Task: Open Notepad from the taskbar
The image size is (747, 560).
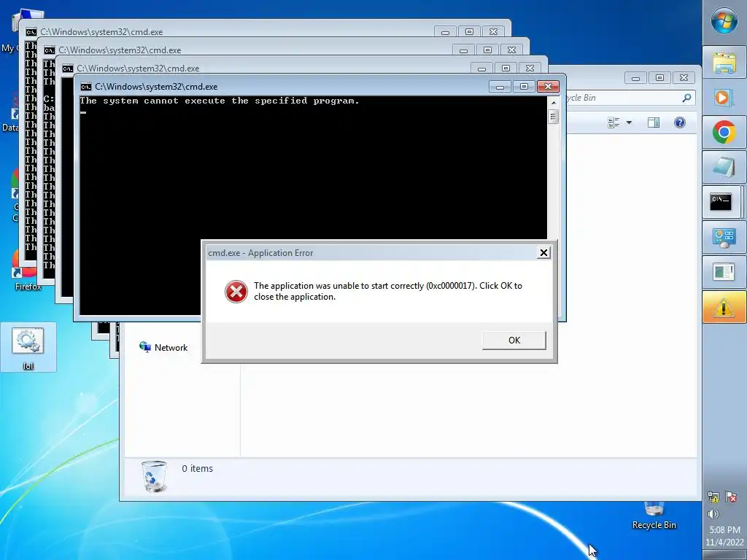Action: pos(724,167)
